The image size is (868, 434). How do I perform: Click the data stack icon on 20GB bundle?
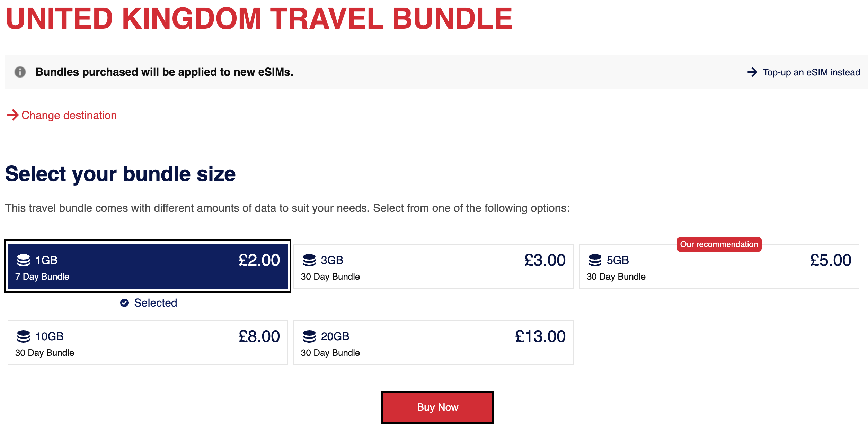click(309, 336)
